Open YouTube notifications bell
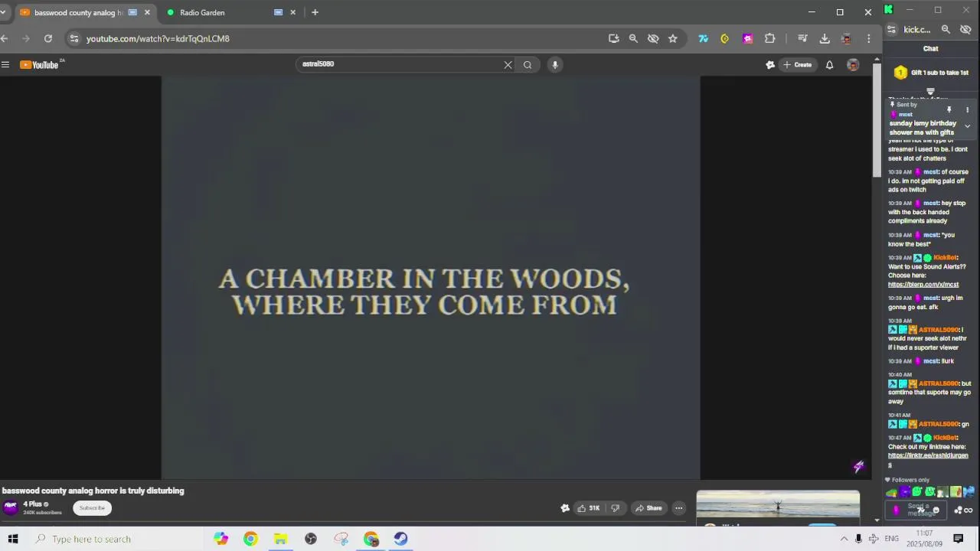 (x=829, y=65)
